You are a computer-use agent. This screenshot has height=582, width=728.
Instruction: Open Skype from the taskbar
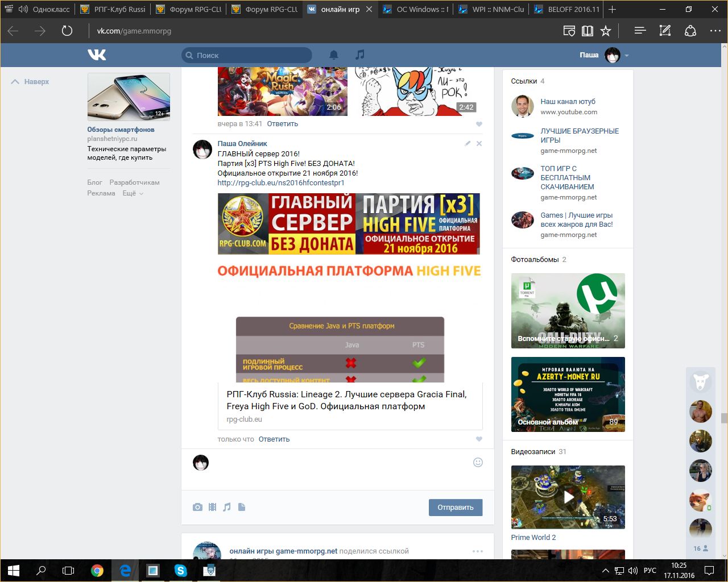(x=181, y=570)
